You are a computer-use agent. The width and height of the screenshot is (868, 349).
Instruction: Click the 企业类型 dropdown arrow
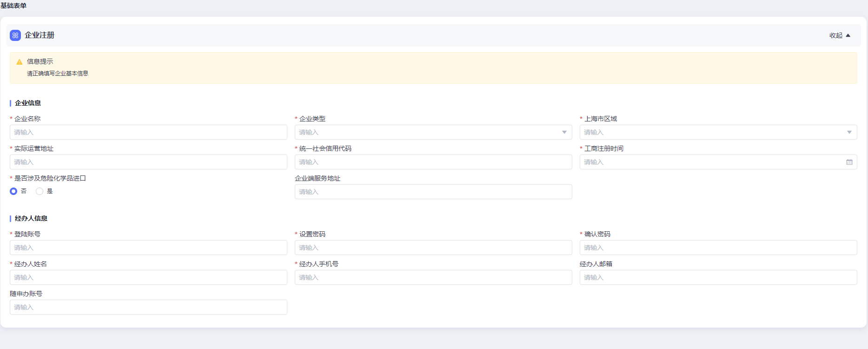[x=564, y=132]
